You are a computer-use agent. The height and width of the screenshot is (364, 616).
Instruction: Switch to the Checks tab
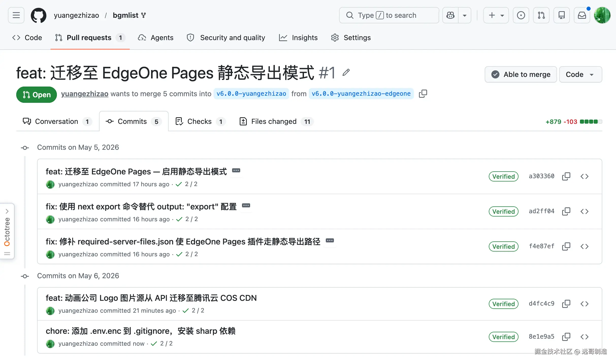click(x=201, y=122)
